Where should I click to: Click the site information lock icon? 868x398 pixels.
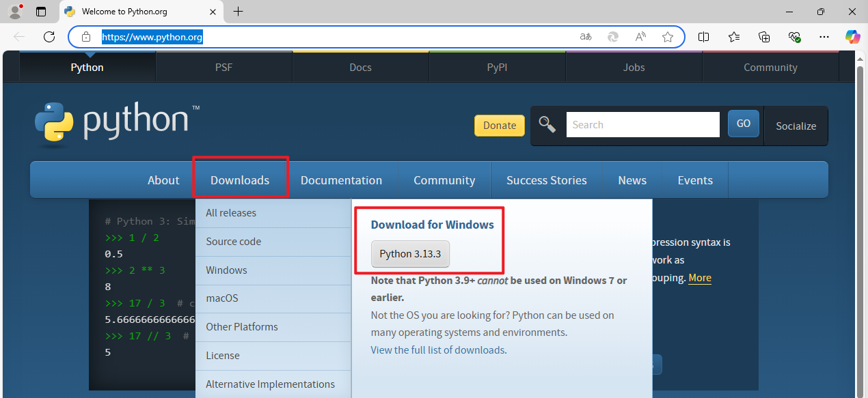point(86,37)
